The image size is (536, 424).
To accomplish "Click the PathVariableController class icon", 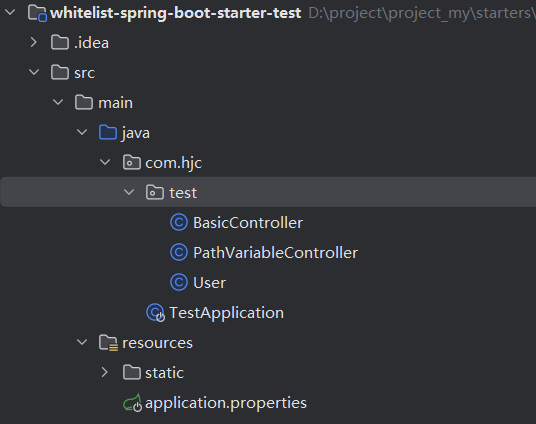I will pyautogui.click(x=179, y=253).
